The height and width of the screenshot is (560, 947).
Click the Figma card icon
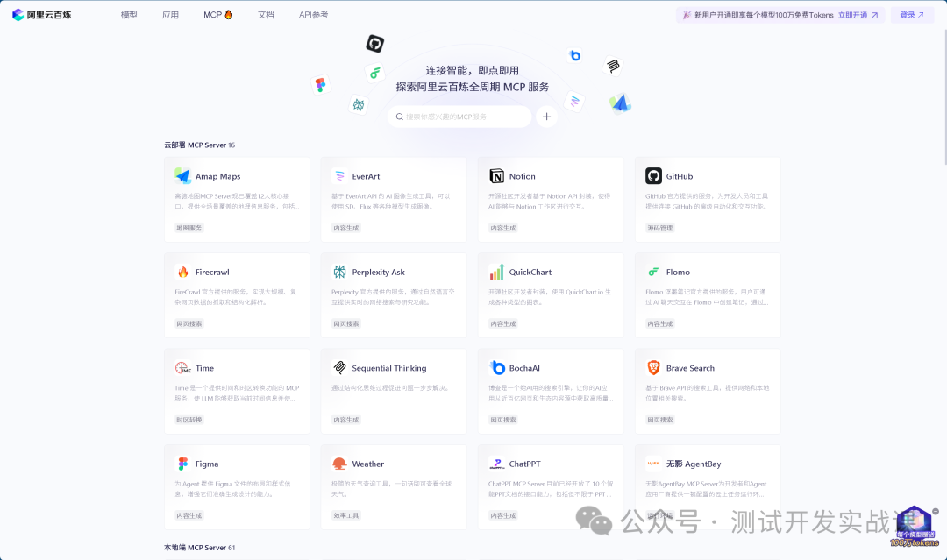coord(183,464)
